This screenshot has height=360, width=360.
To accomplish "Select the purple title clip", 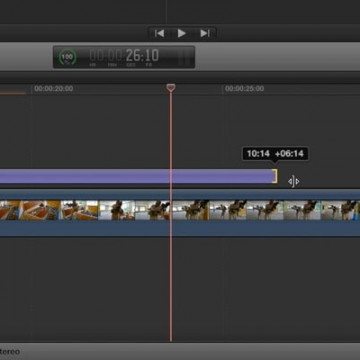I will pos(137,176).
